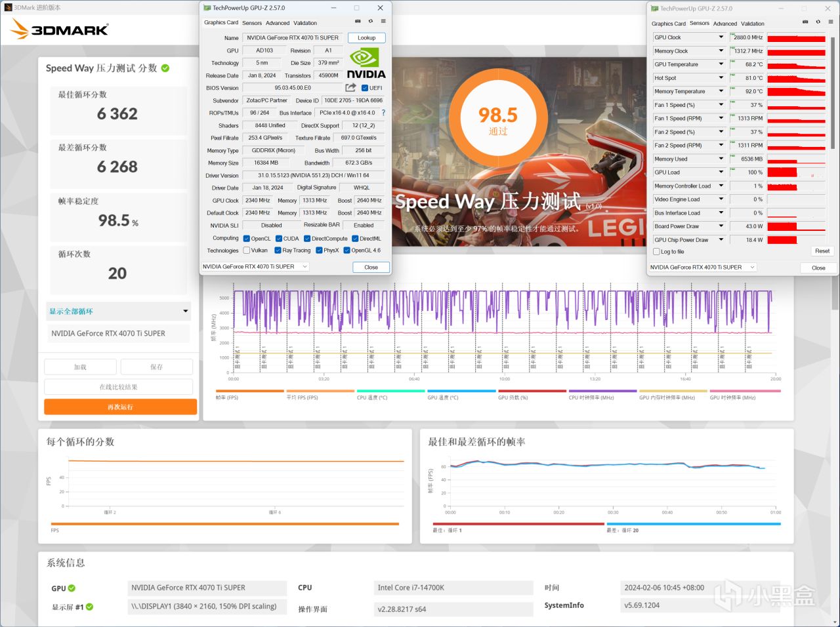This screenshot has height=627, width=840.
Task: Click the 在线比较结果 button
Action: (119, 387)
